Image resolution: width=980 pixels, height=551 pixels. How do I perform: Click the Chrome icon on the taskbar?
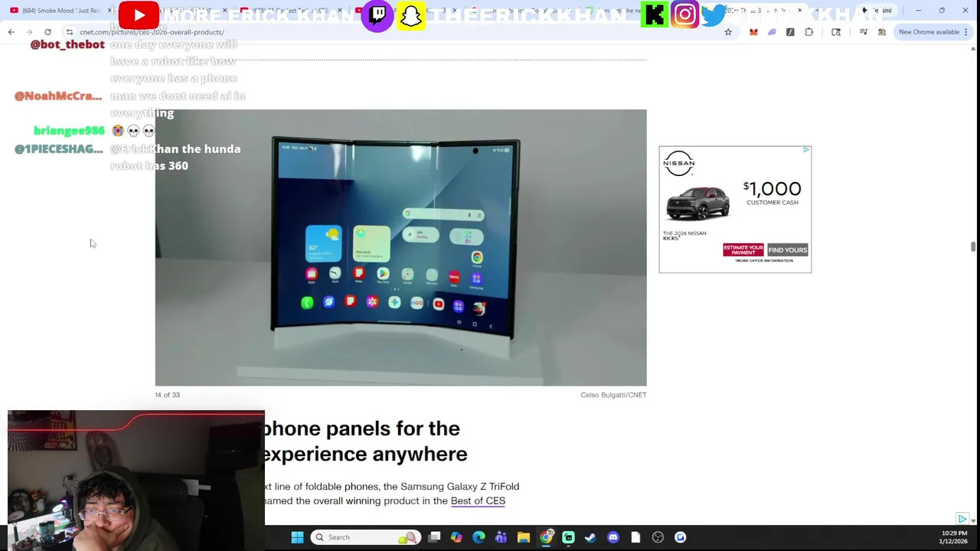546,537
